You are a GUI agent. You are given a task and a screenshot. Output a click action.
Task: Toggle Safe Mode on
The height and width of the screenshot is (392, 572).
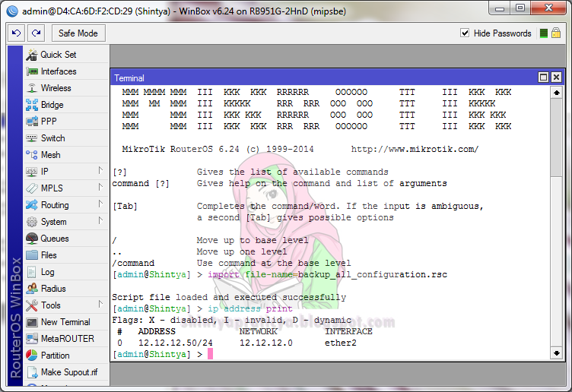click(78, 33)
